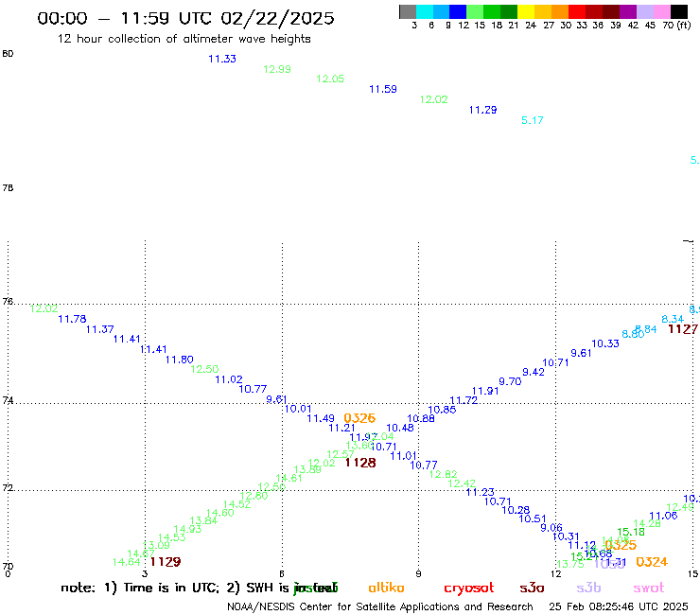Select the cyan wave height value 5.17
This screenshot has width=700, height=615.
point(533,120)
